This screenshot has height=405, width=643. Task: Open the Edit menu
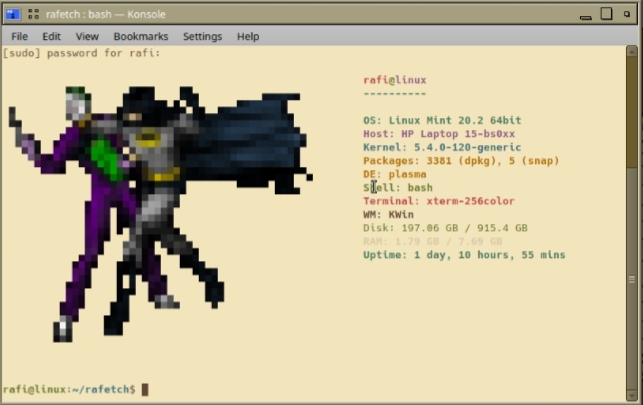[51, 36]
